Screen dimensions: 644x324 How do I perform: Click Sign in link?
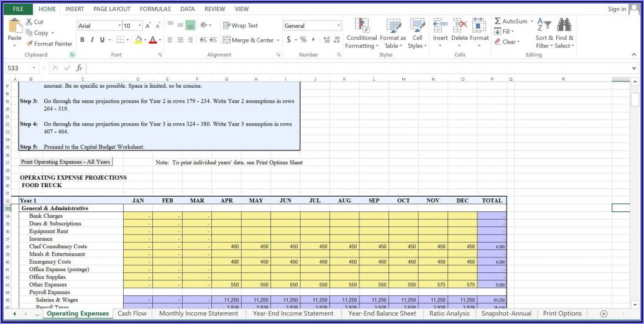coord(617,9)
